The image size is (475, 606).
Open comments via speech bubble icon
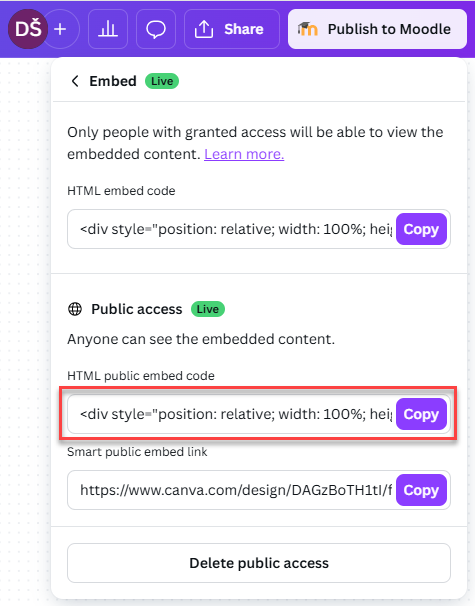[x=156, y=29]
